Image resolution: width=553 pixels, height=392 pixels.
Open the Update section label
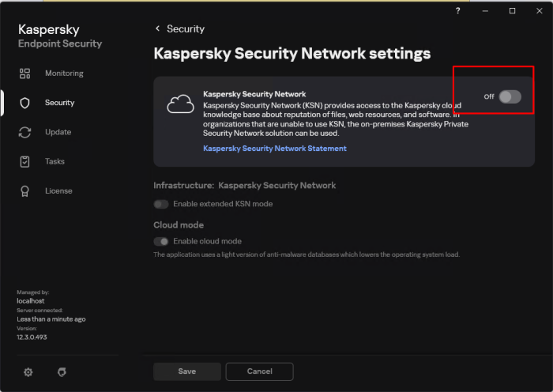click(58, 132)
